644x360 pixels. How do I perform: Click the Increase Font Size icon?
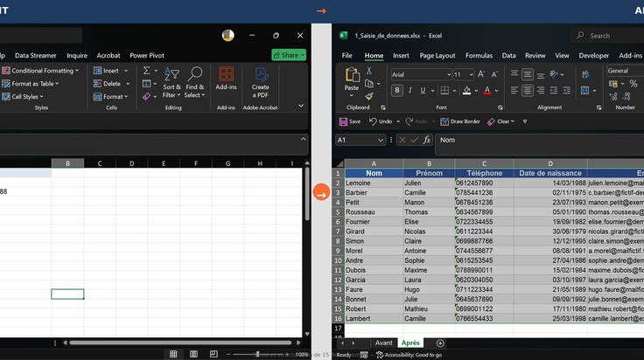click(x=481, y=74)
